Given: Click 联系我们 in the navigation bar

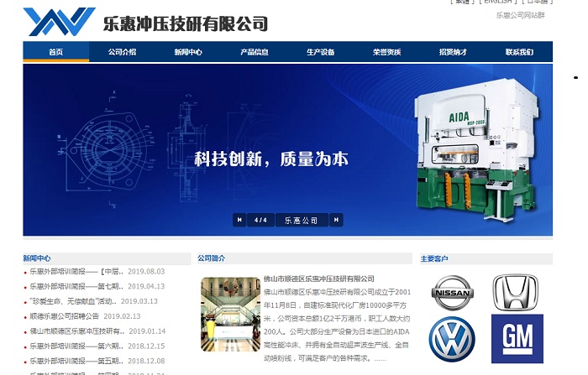Looking at the screenshot, I should coord(519,52).
